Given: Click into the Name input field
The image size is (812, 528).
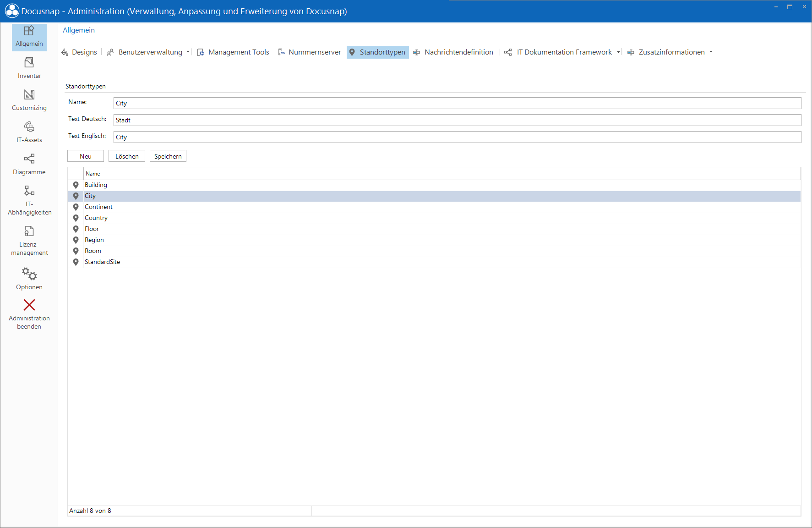Looking at the screenshot, I should (457, 103).
